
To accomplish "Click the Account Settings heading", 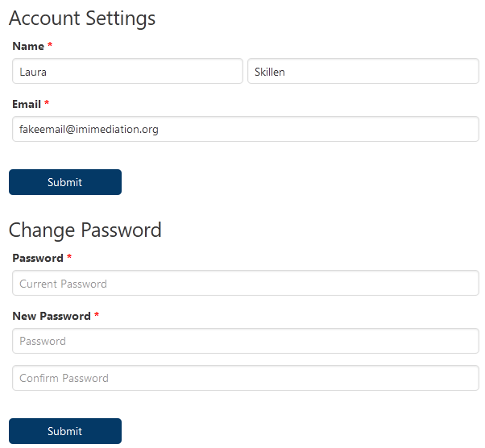I will (x=82, y=18).
